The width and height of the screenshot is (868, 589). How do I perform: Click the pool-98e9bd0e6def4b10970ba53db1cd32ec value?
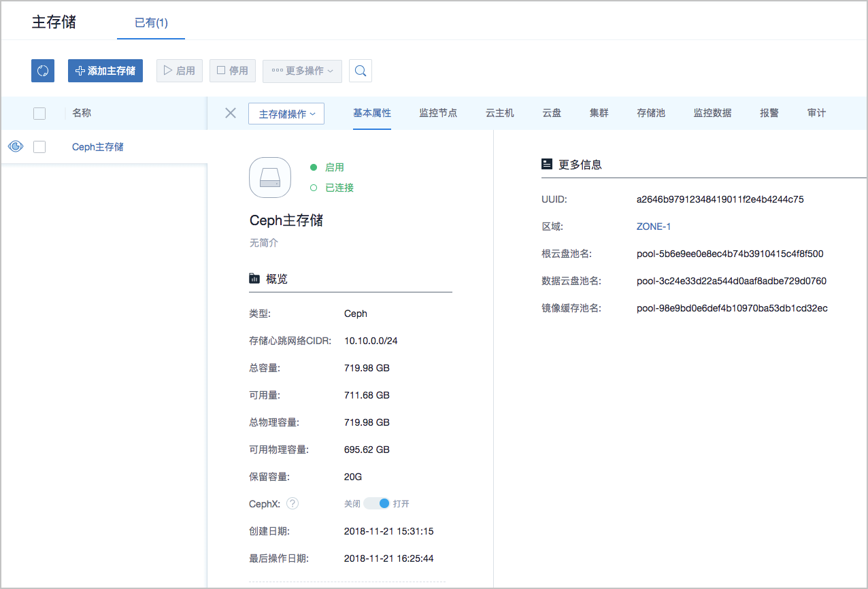click(x=732, y=308)
